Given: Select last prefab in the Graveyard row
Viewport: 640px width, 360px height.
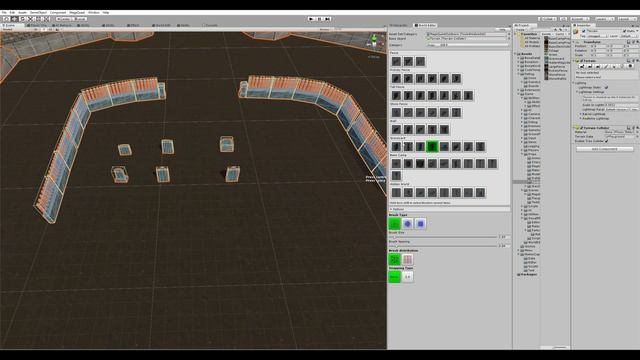Looking at the screenshot, I should [x=480, y=147].
